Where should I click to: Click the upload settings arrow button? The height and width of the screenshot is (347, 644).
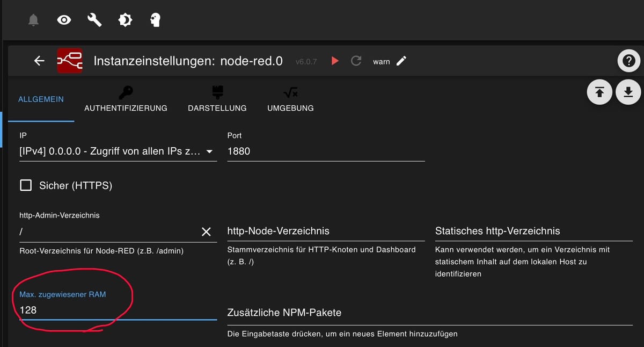click(x=600, y=92)
